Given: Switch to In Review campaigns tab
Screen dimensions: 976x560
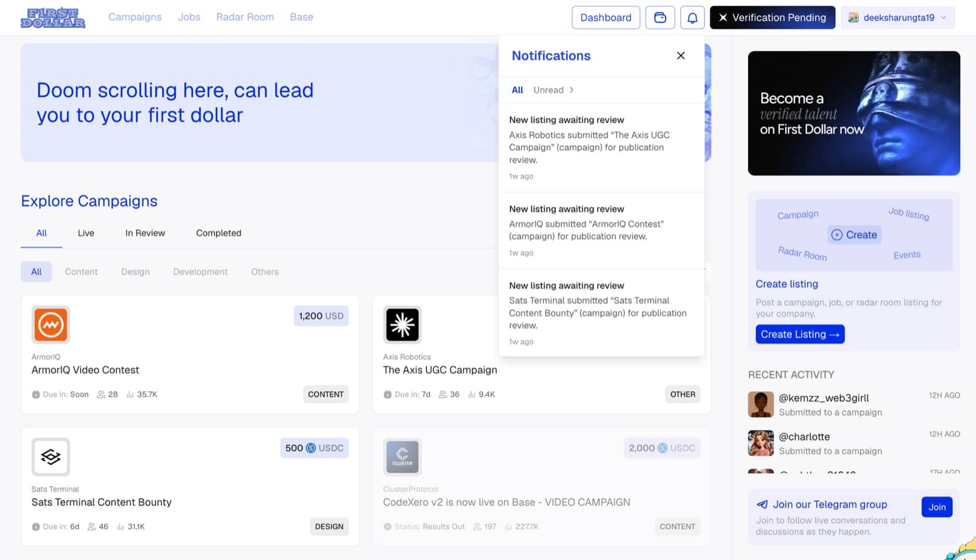Looking at the screenshot, I should (145, 233).
